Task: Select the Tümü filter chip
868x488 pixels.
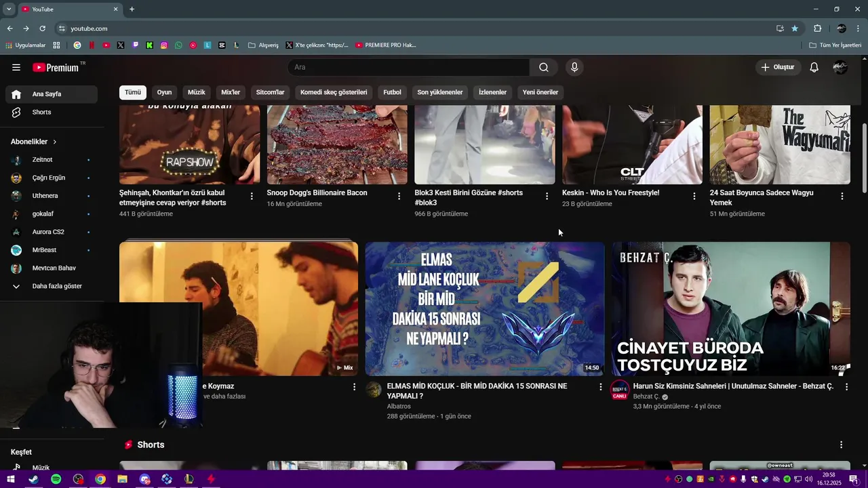Action: point(133,92)
